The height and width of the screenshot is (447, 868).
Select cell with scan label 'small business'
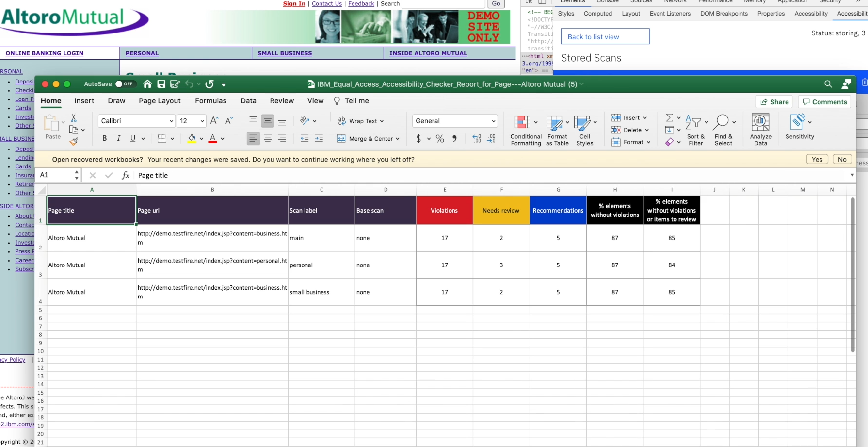click(321, 292)
